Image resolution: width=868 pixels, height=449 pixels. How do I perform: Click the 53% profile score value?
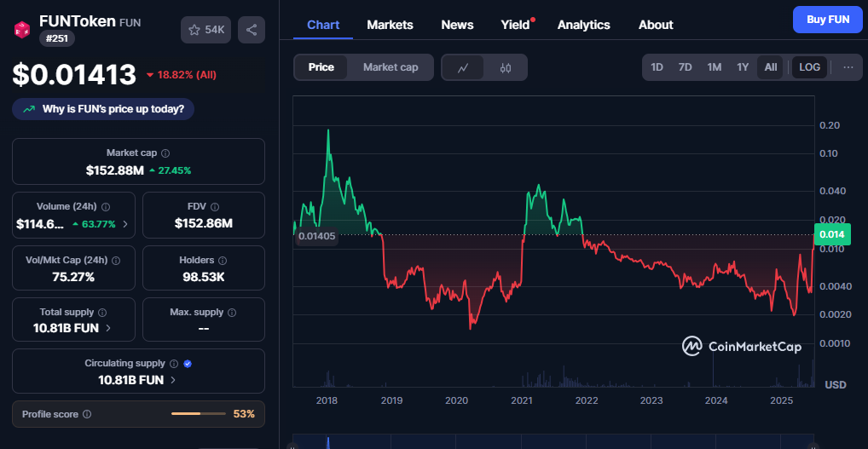[244, 413]
